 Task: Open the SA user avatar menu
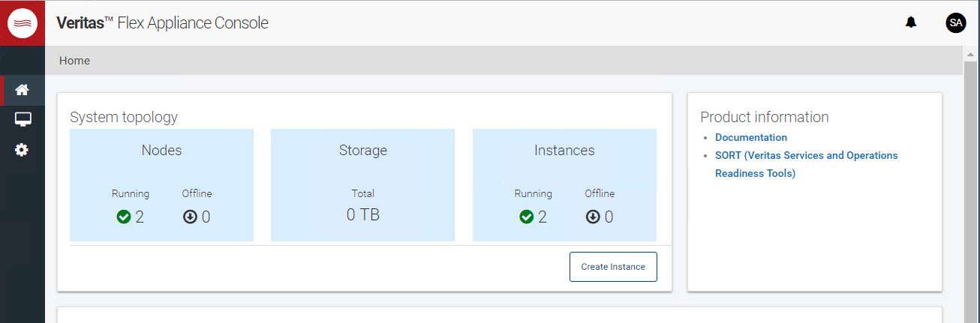[x=955, y=22]
